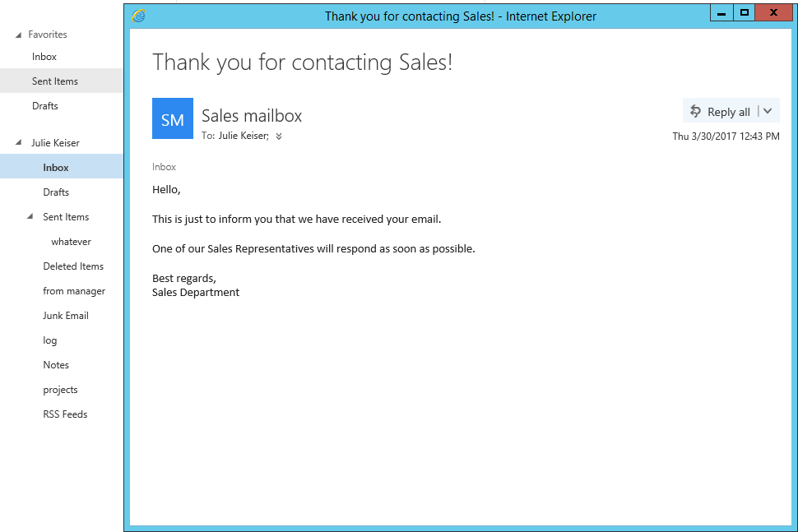Click the SM sender avatar
Image resolution: width=798 pixels, height=532 pixels.
click(x=173, y=118)
